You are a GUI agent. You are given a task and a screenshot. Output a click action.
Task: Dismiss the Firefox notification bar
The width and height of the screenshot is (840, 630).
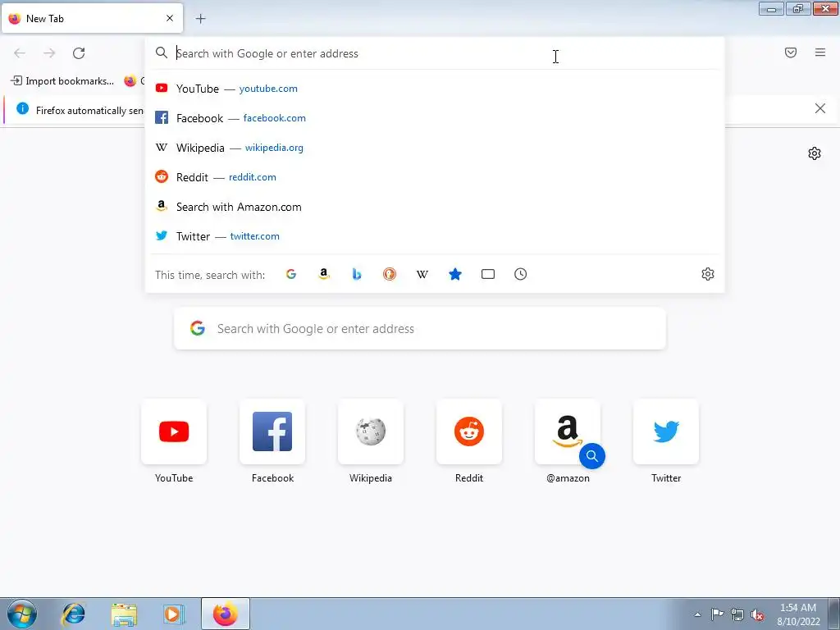pos(819,109)
